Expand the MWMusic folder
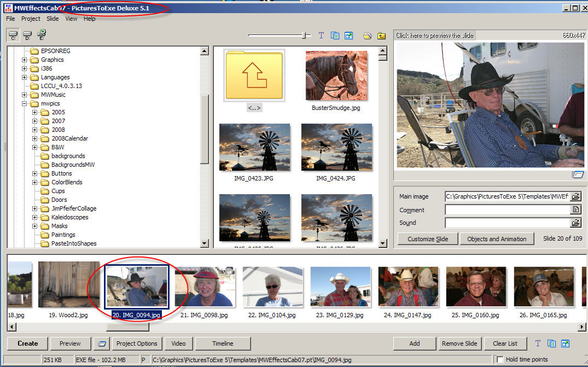Viewport: 588px width, 367px height. pos(25,95)
